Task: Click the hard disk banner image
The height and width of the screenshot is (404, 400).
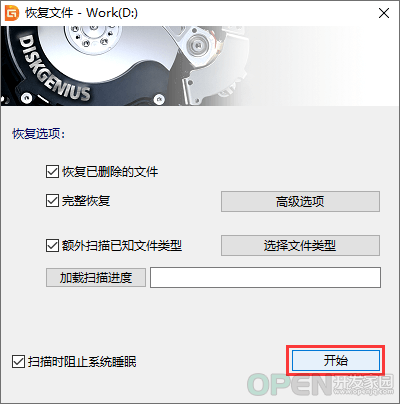Action: click(200, 66)
